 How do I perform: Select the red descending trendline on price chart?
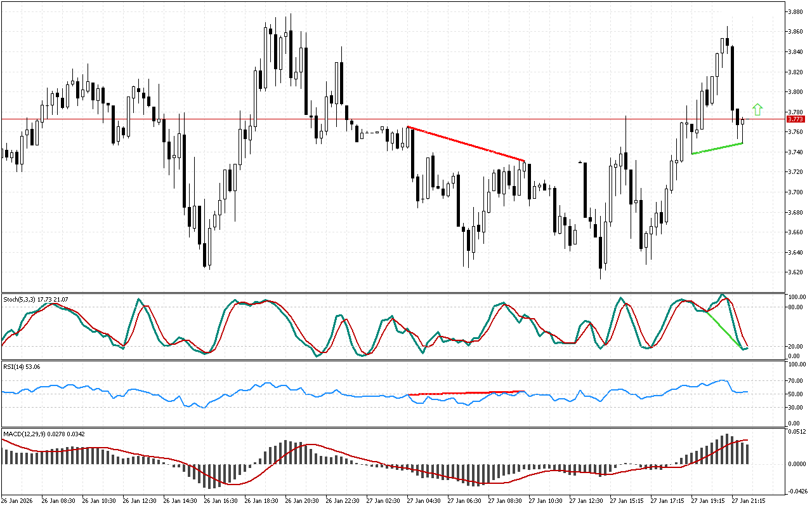[466, 144]
